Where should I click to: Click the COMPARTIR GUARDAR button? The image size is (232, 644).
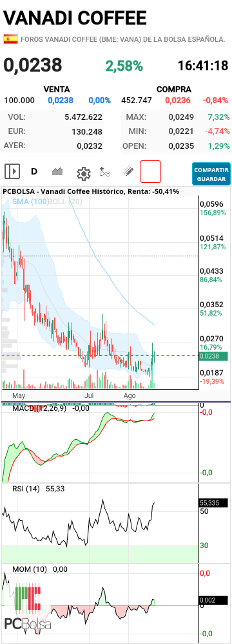coord(211,174)
